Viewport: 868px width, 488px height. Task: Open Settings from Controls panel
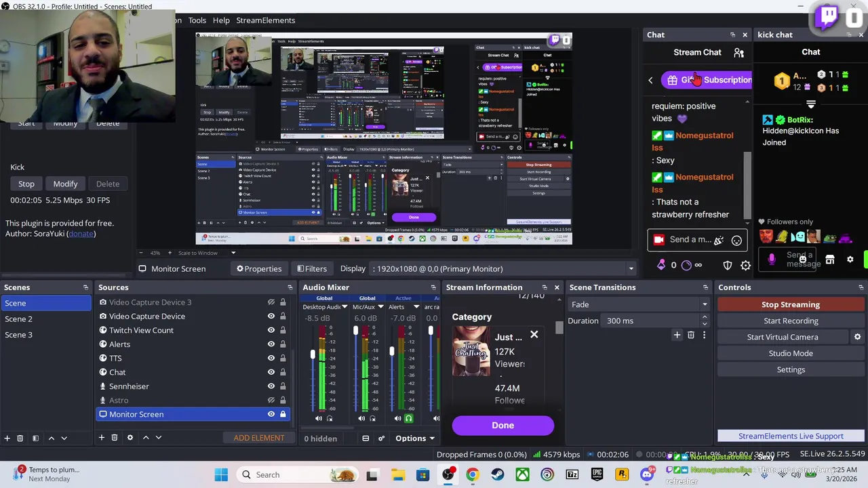[x=791, y=369]
